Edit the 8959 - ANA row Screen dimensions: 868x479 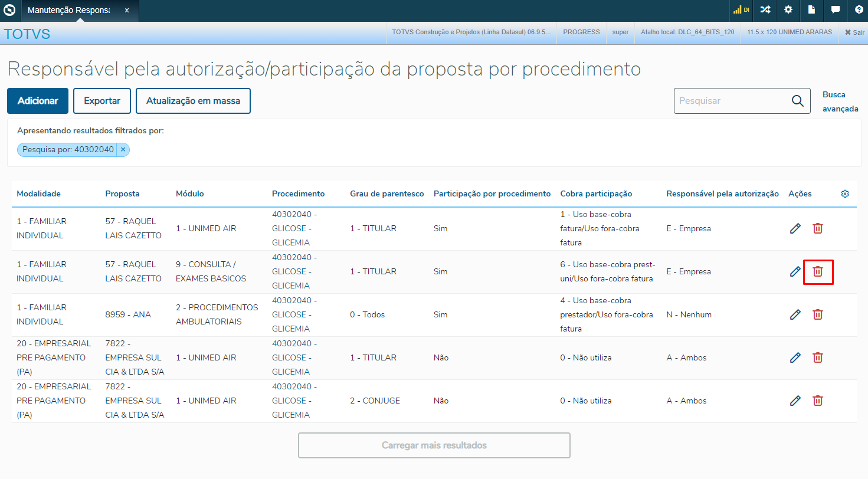click(x=795, y=314)
